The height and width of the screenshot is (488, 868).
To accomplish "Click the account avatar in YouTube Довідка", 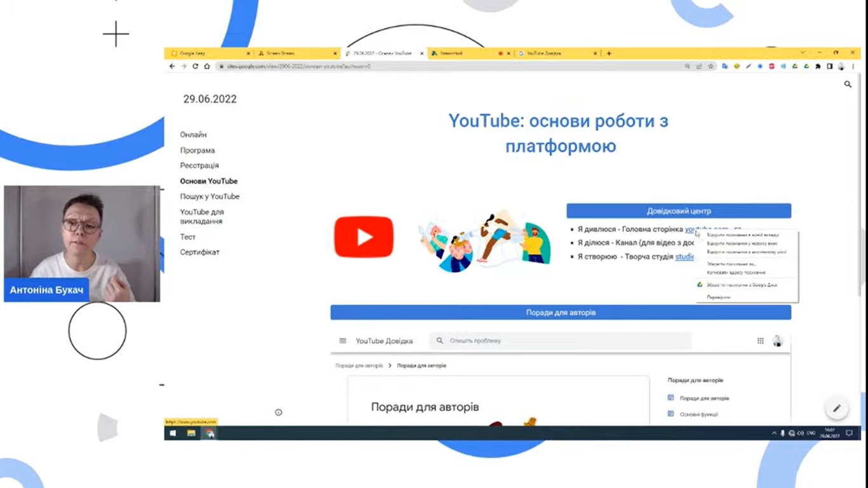I will click(x=777, y=341).
